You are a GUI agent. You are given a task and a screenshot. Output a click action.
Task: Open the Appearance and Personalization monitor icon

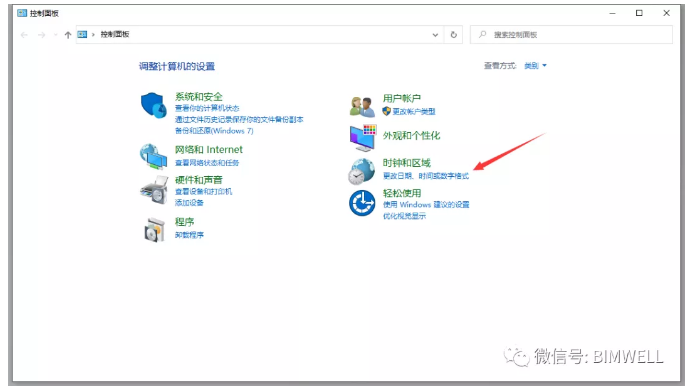pyautogui.click(x=362, y=138)
